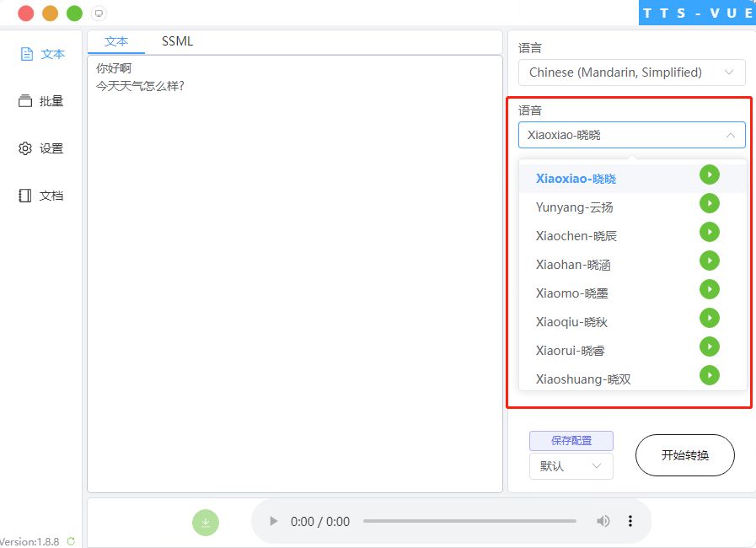This screenshot has width=756, height=548.
Task: Play preview for Xiaoxiao-晓晓 voice
Action: [x=710, y=175]
